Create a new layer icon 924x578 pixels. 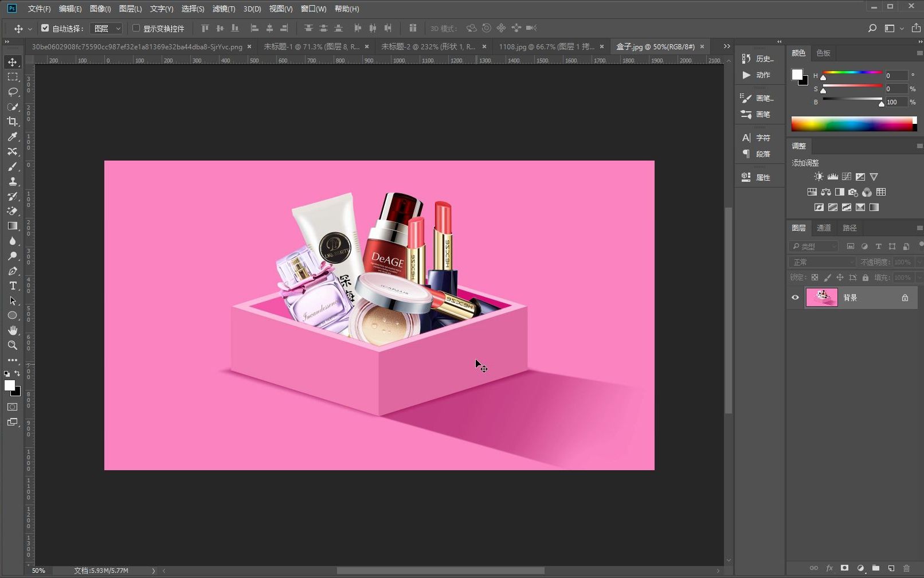point(891,568)
